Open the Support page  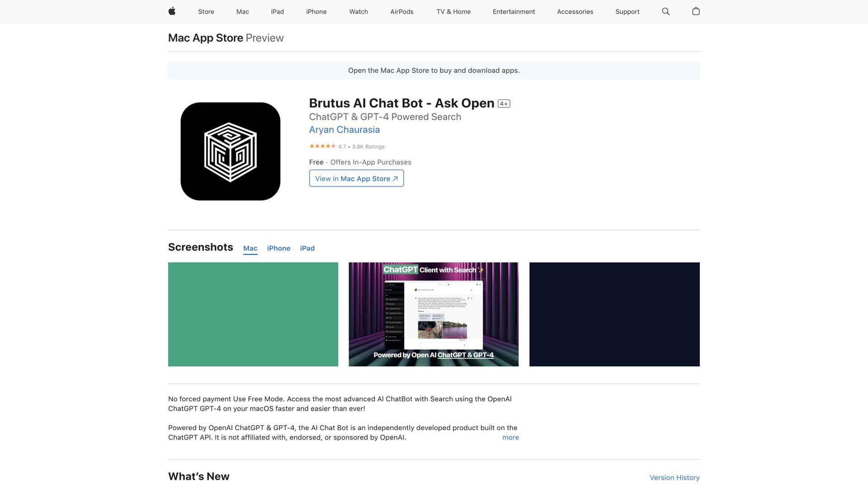(627, 11)
